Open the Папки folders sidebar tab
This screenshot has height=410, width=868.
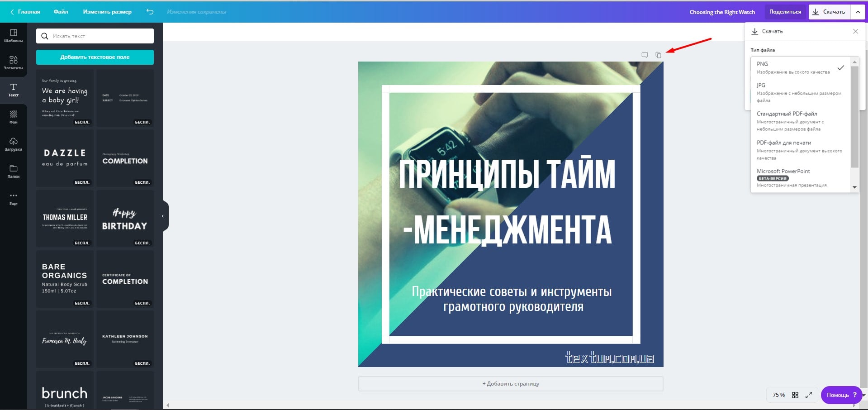pyautogui.click(x=13, y=172)
